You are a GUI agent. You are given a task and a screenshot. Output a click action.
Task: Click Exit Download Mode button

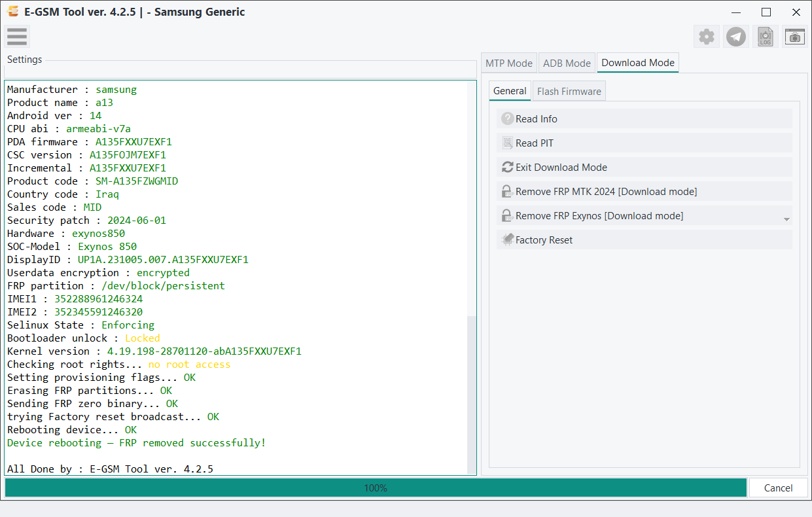[644, 167]
